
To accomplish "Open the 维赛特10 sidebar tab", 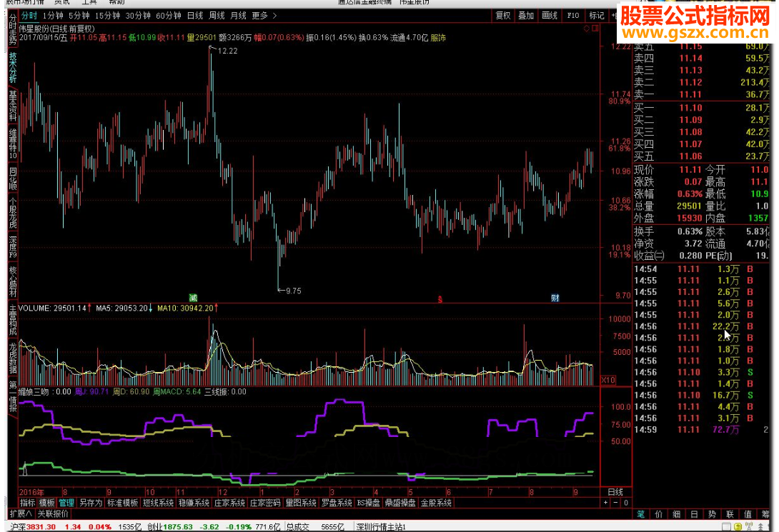I will (x=12, y=144).
